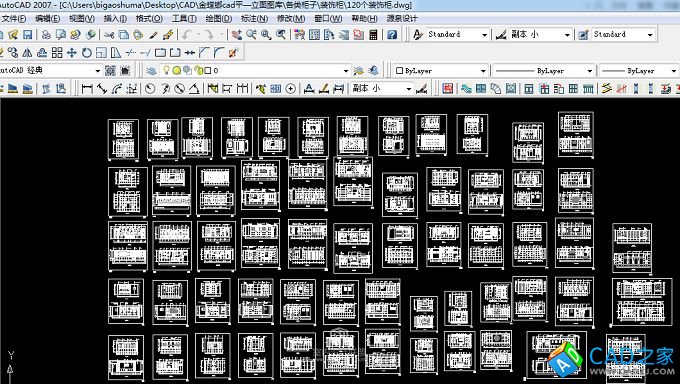The width and height of the screenshot is (680, 384).
Task: Click the blue Help question mark icon
Action: [392, 35]
